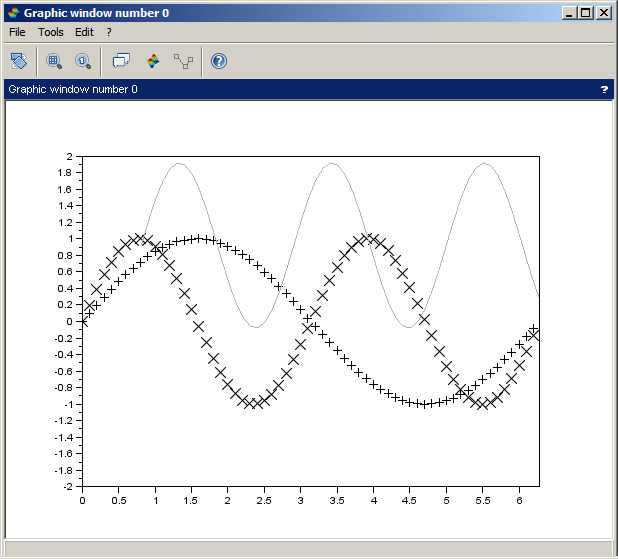This screenshot has width=618, height=559.
Task: Open help via blue question-mark icon
Action: click(219, 61)
